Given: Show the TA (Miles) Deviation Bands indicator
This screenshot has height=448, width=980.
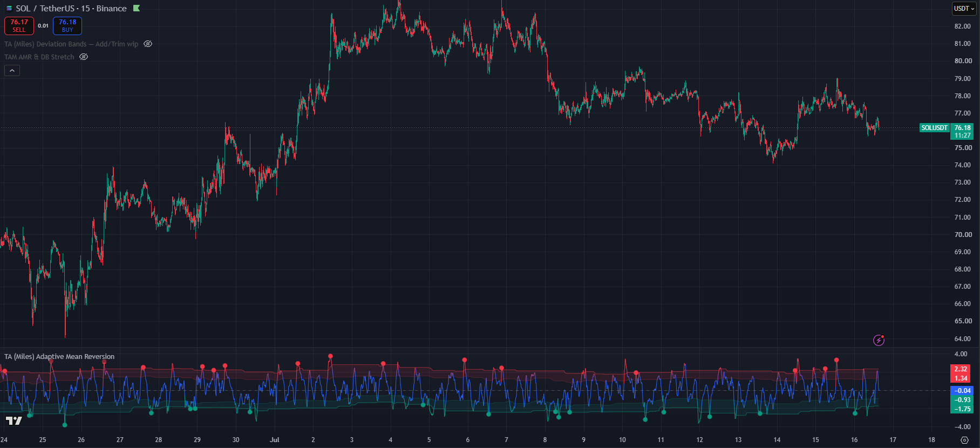Looking at the screenshot, I should [148, 44].
